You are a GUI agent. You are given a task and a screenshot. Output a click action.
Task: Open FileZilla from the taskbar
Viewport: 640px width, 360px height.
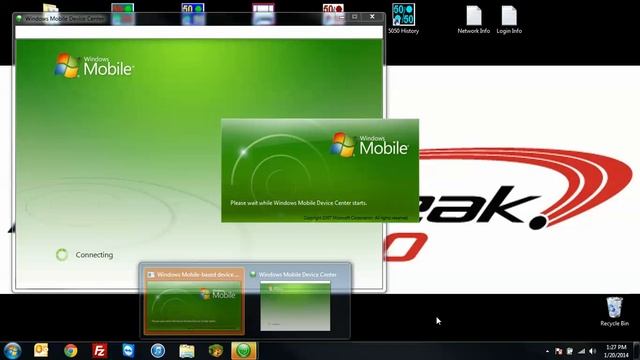[100, 351]
